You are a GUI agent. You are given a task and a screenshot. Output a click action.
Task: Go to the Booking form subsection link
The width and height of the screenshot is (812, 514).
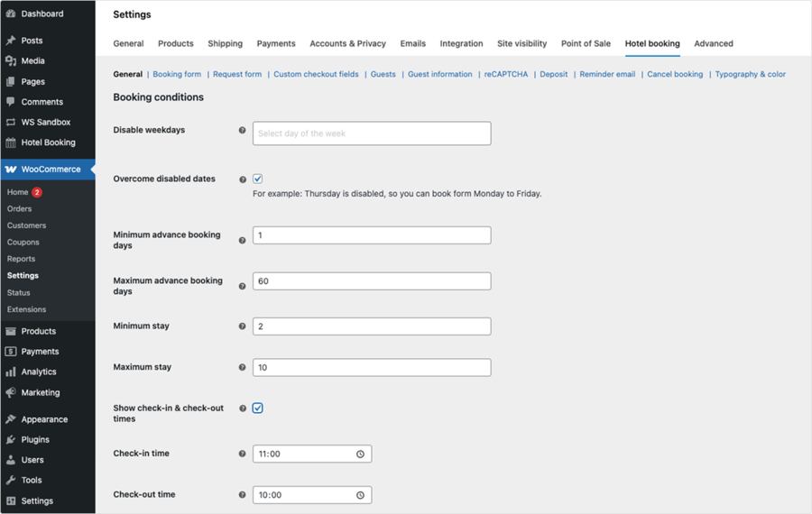click(177, 75)
